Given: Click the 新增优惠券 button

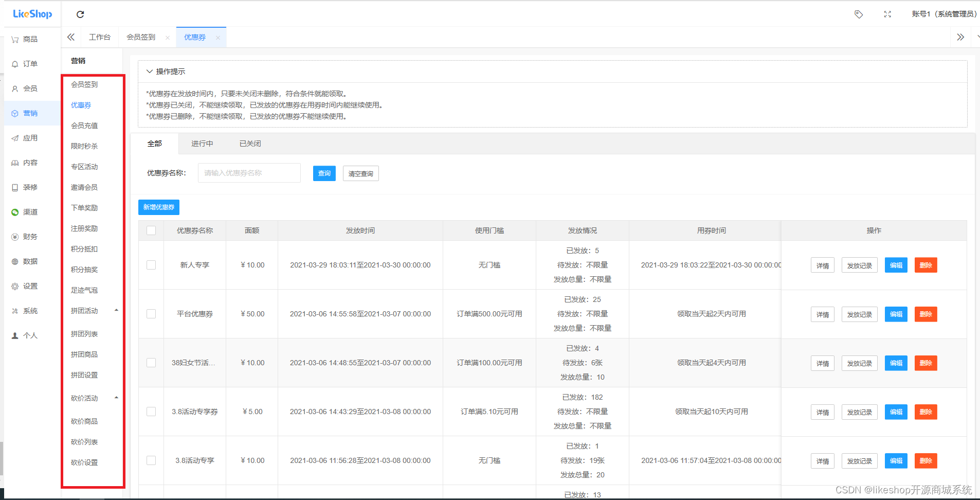Looking at the screenshot, I should tap(159, 207).
